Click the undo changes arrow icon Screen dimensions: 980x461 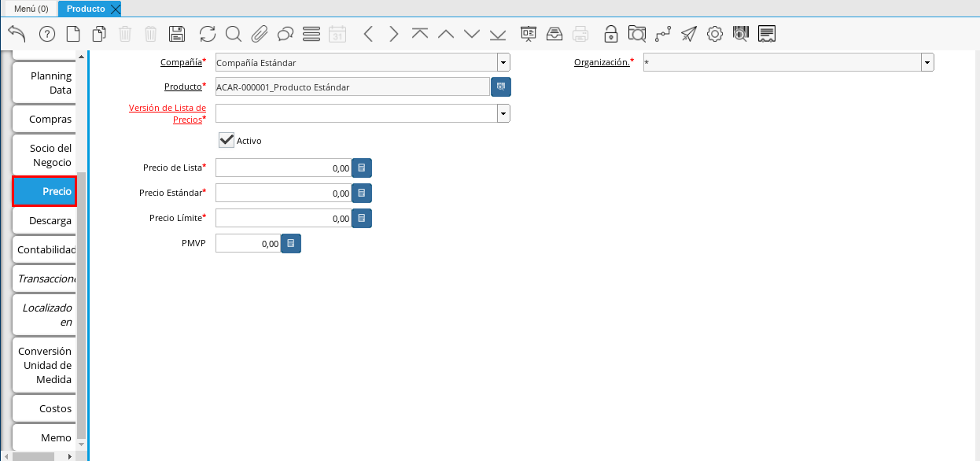pos(17,34)
